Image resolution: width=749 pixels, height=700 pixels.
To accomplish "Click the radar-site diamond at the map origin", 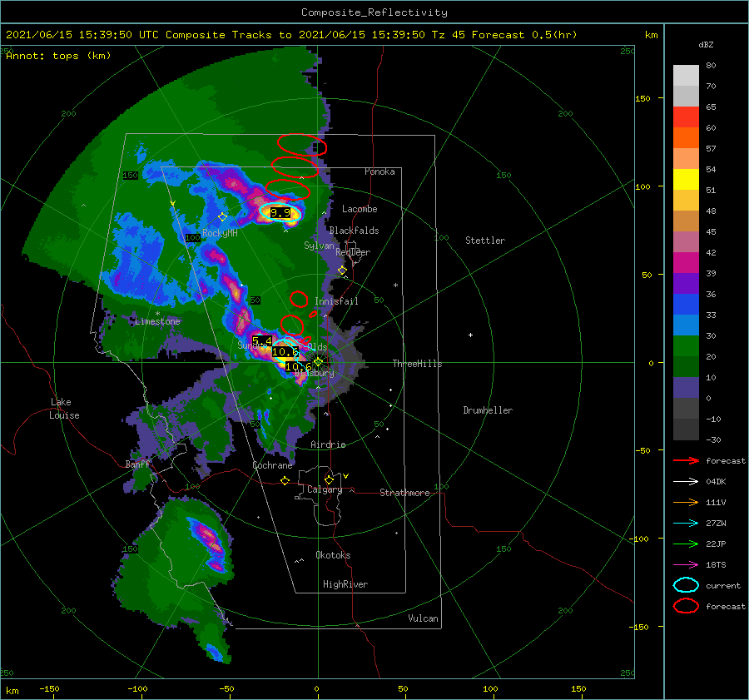I will (x=318, y=362).
